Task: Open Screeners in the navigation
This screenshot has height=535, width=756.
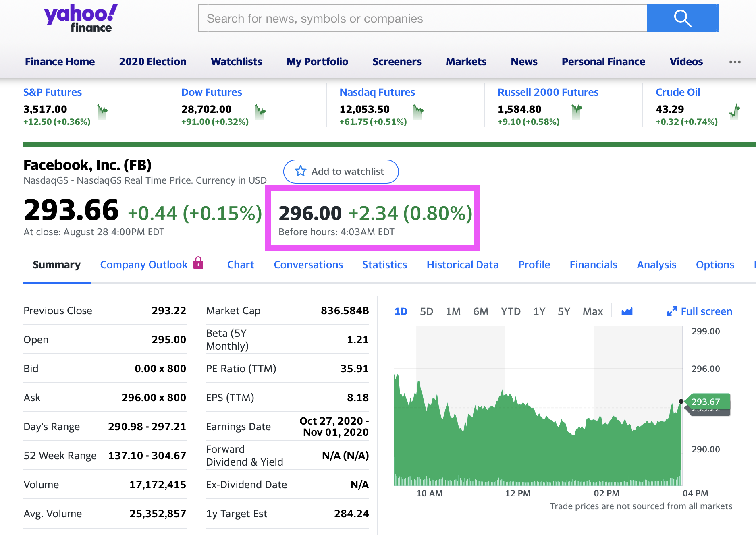Action: 397,62
